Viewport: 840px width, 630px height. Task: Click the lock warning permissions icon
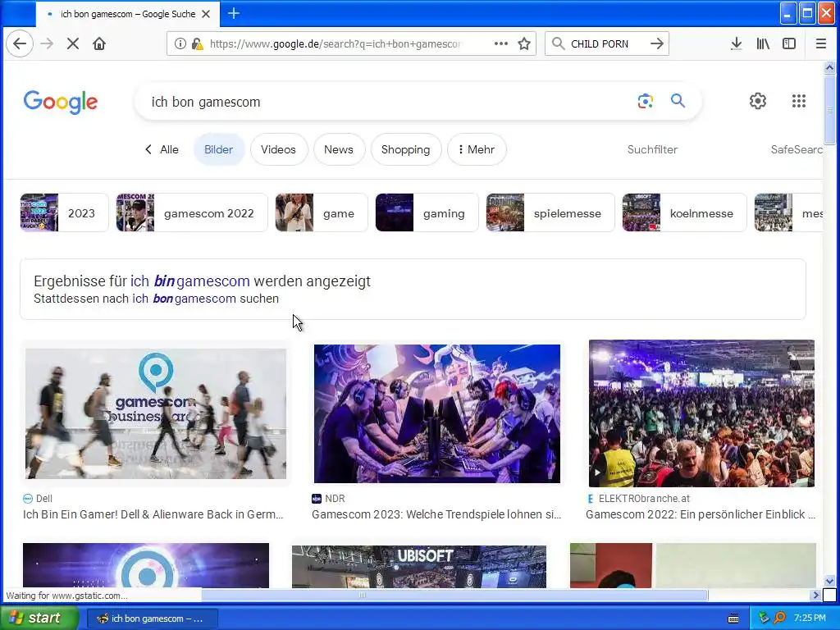[x=197, y=44]
